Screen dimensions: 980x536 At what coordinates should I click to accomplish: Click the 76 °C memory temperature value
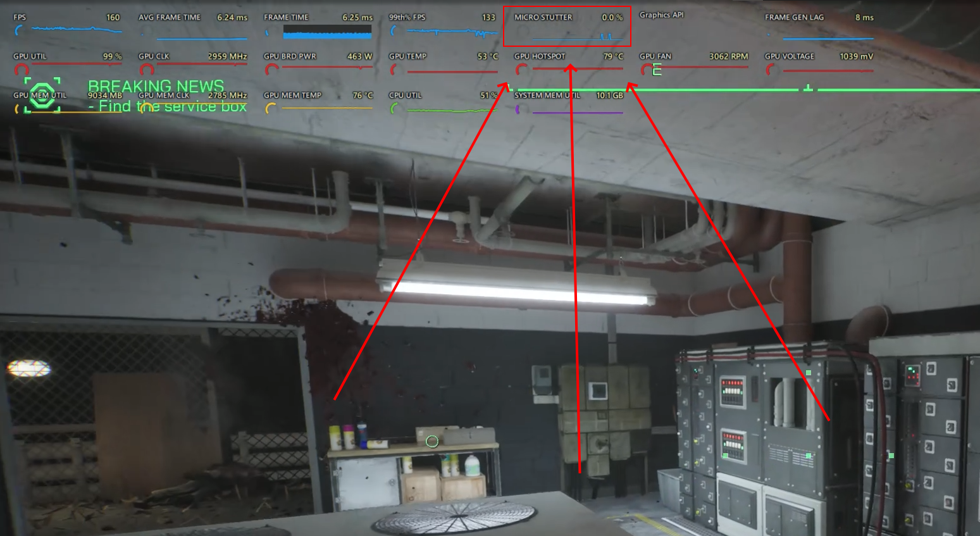pos(363,96)
